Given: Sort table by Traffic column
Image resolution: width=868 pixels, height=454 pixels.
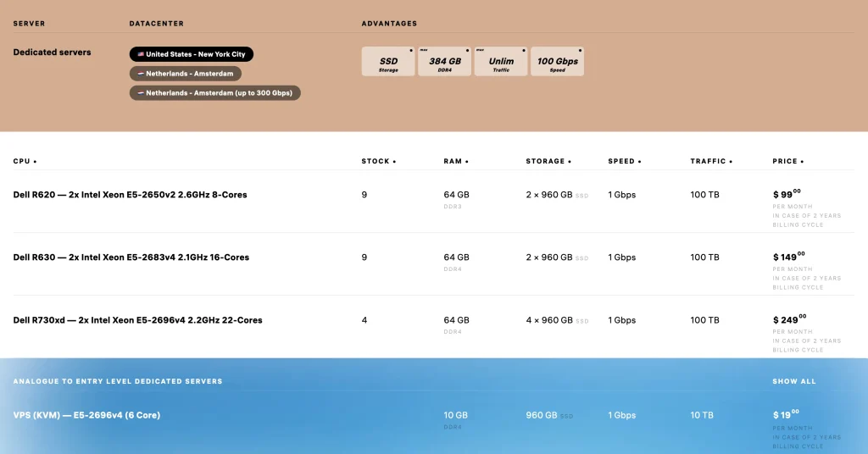Looking at the screenshot, I should 711,162.
